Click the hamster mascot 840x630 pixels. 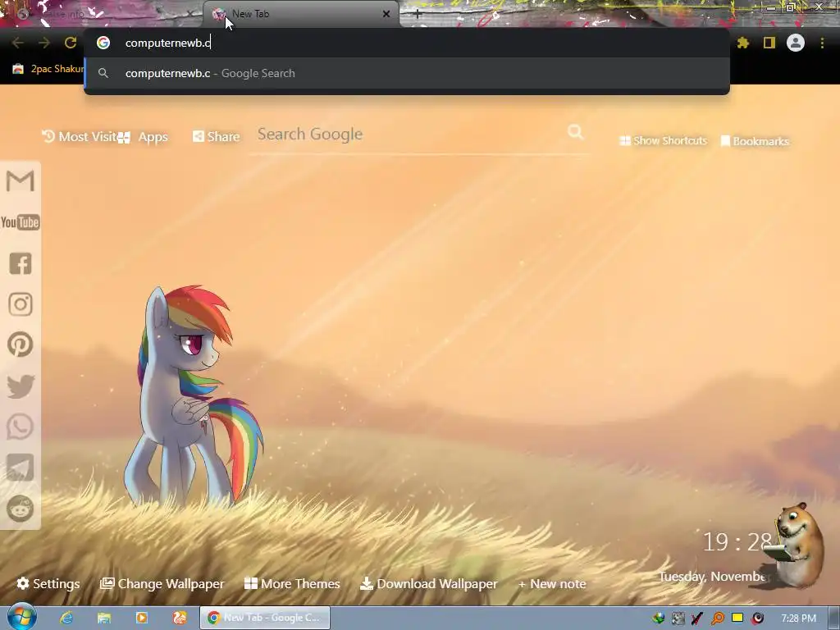796,544
